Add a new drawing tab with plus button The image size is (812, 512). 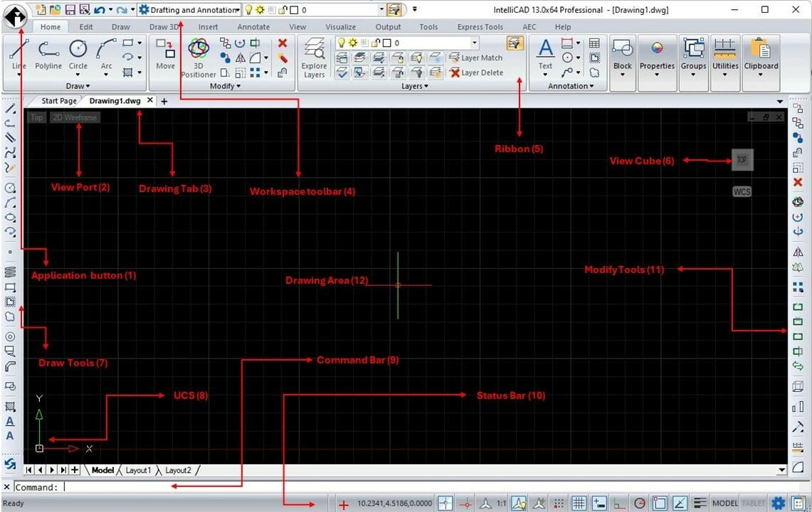point(164,102)
